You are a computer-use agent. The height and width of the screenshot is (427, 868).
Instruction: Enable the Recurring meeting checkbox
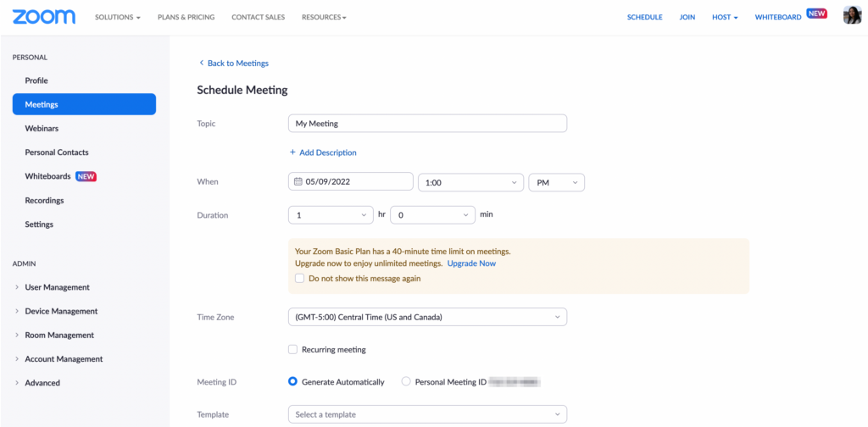[292, 350]
